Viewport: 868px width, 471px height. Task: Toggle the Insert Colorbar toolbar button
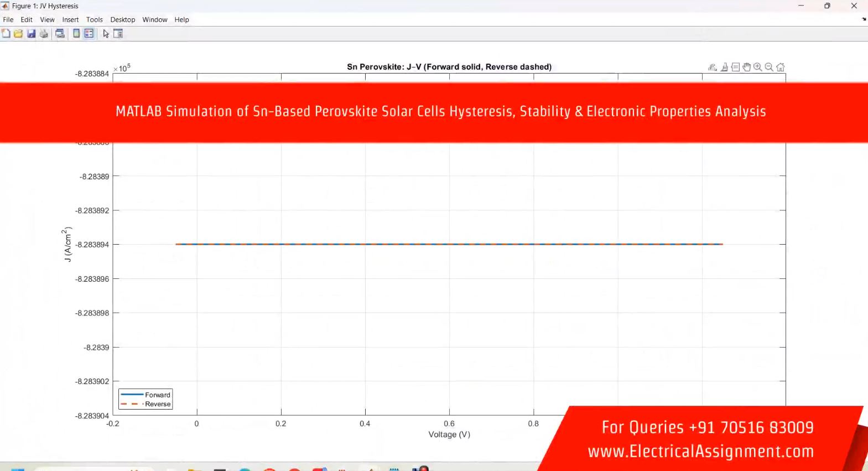pyautogui.click(x=76, y=34)
